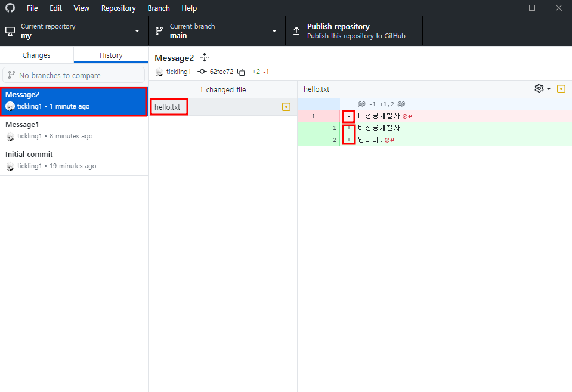
Task: Click the GitHub logo icon
Action: coord(10,8)
